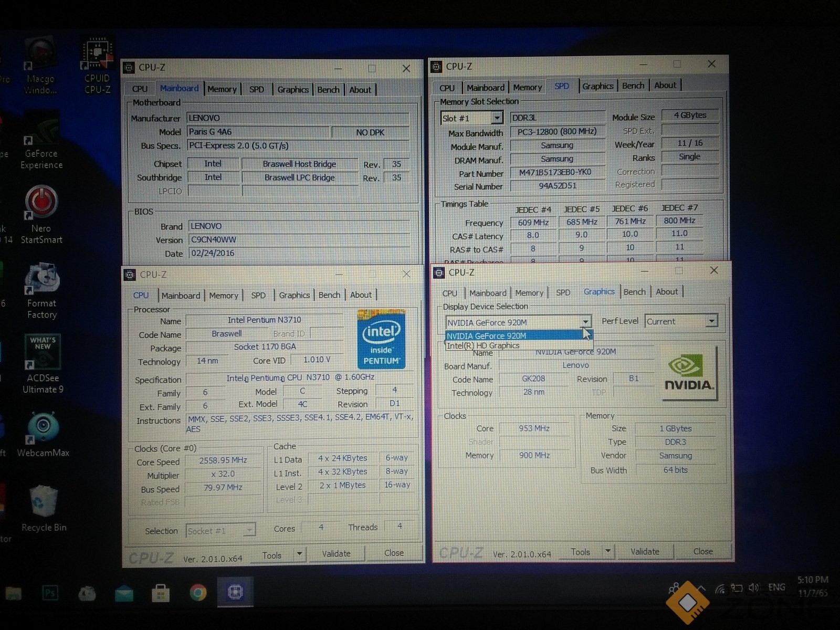Click the Wi-Fi network tray icon
The height and width of the screenshot is (630, 840).
coord(720,589)
